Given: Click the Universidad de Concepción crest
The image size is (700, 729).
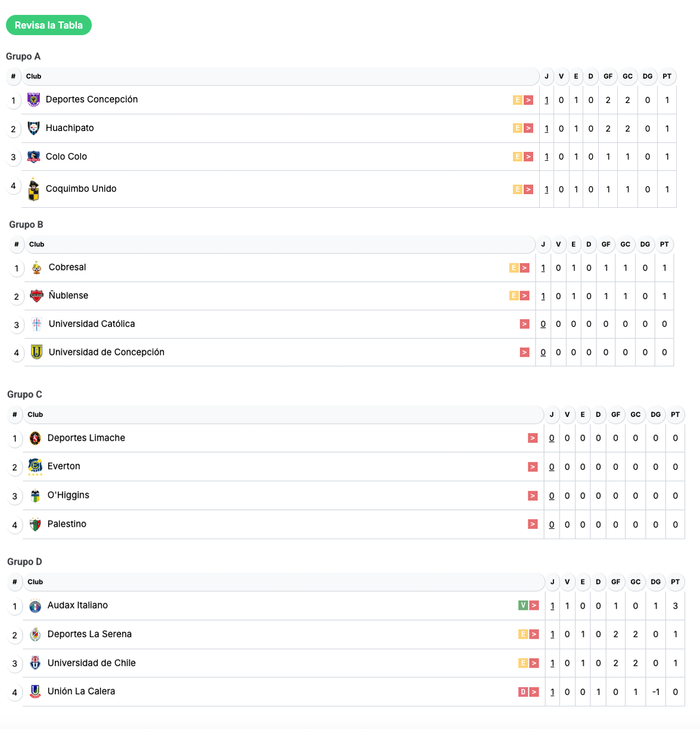Looking at the screenshot, I should tap(37, 352).
